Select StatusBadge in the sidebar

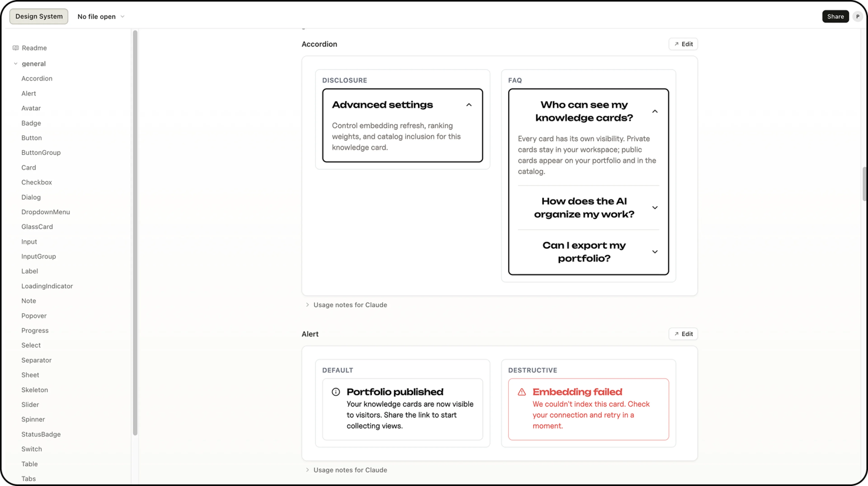click(41, 434)
